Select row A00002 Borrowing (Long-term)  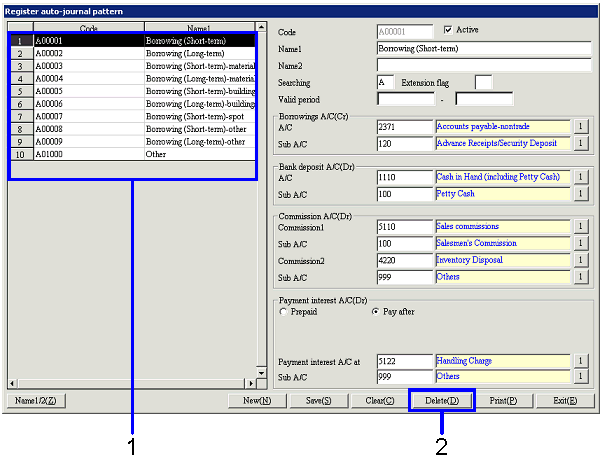click(140, 53)
